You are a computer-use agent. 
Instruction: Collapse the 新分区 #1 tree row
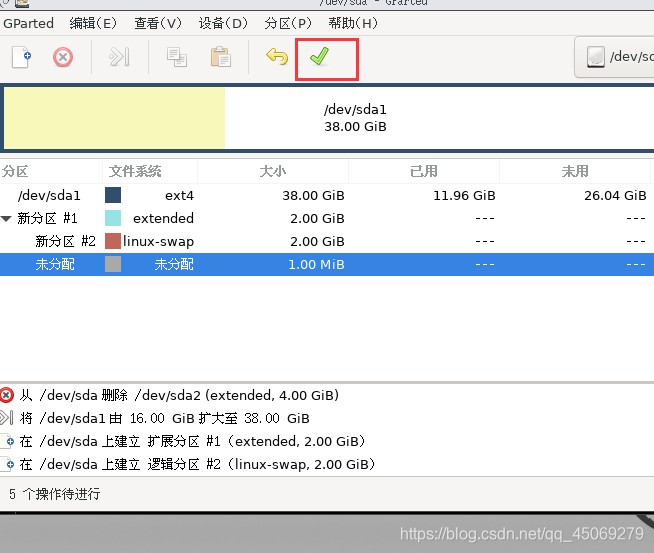[6, 219]
